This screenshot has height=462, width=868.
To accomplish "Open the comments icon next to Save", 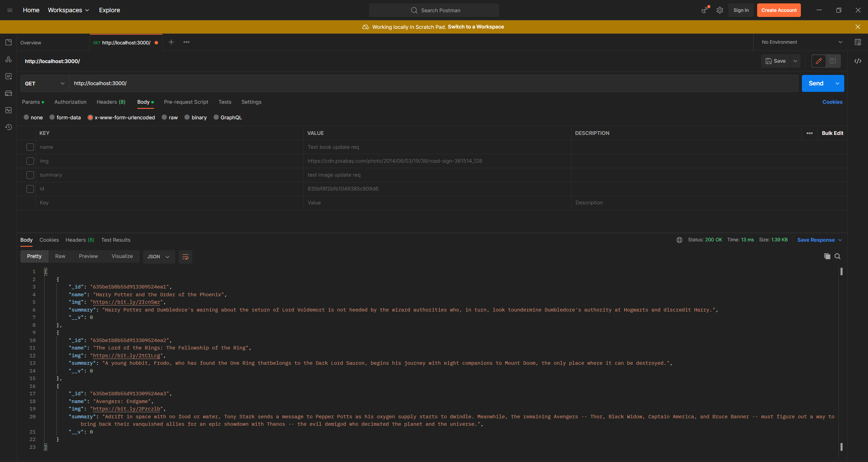I will pos(833,61).
